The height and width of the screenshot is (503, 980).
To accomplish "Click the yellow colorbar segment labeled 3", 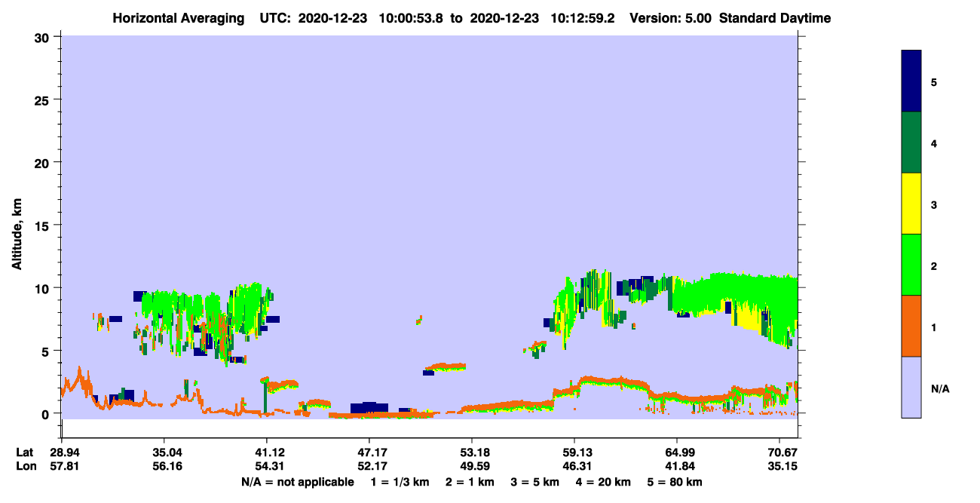I will click(911, 204).
